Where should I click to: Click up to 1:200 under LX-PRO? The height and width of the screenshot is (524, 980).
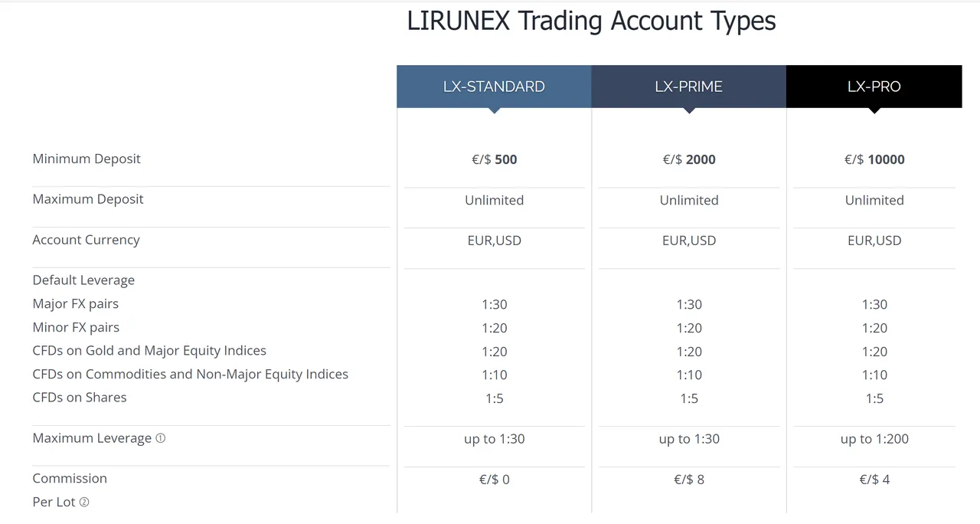[x=874, y=439]
